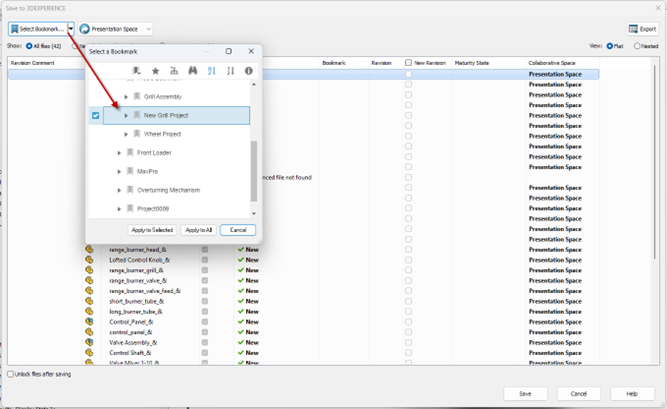Click the part icon for range_burner_head_&

(89, 250)
